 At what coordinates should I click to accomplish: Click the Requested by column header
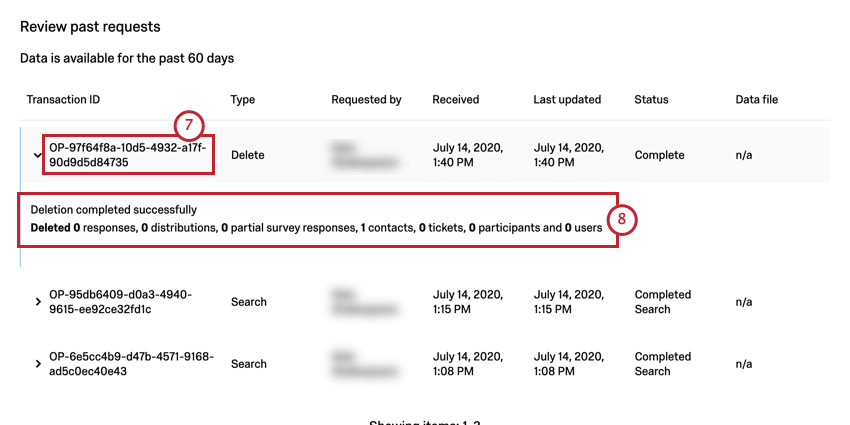click(366, 100)
